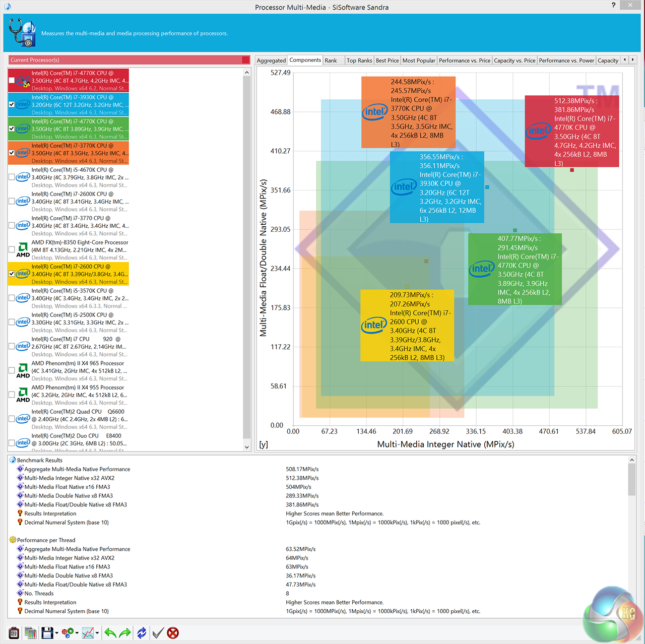Select the Core i5-2500K processor entry
The width and height of the screenshot is (645, 644).
click(69, 323)
